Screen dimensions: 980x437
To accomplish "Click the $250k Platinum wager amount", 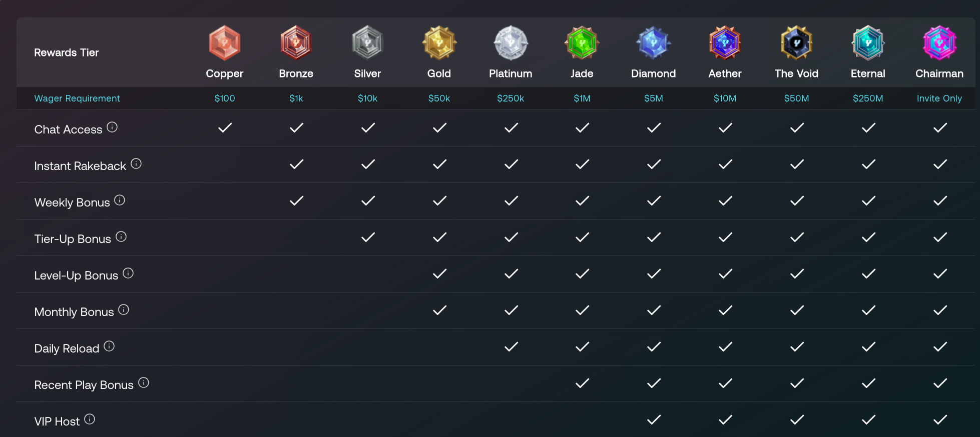I will [511, 98].
